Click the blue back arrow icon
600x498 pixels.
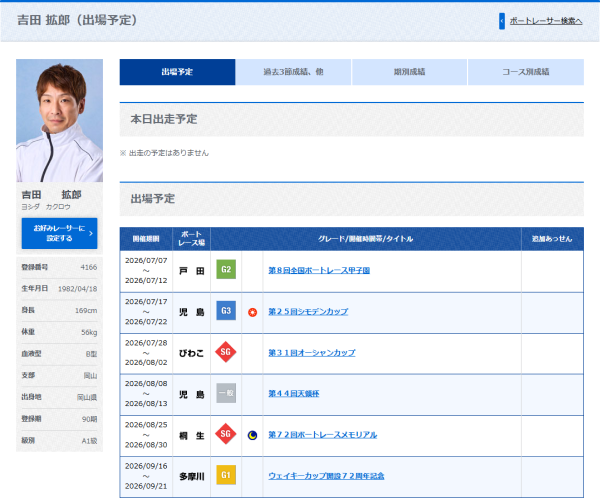502,21
